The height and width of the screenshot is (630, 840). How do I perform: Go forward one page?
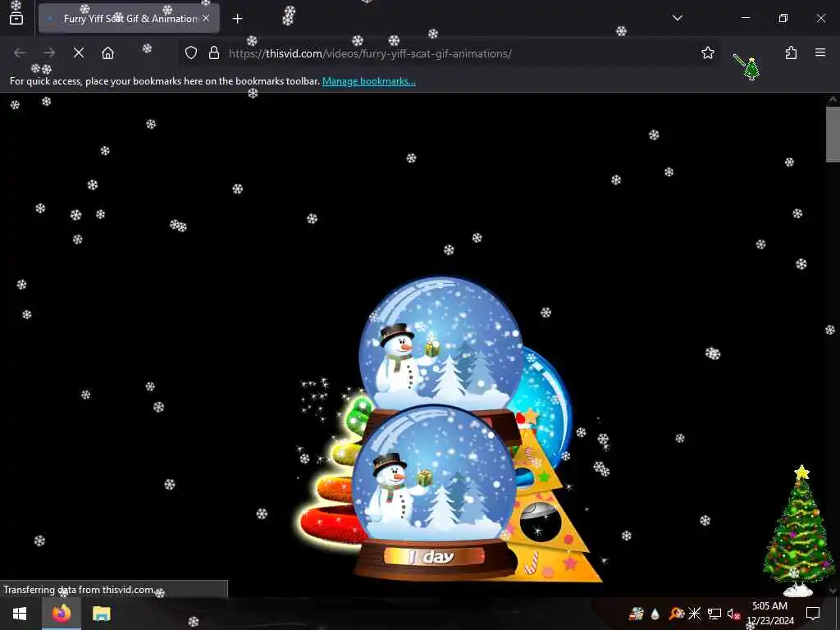pos(49,53)
